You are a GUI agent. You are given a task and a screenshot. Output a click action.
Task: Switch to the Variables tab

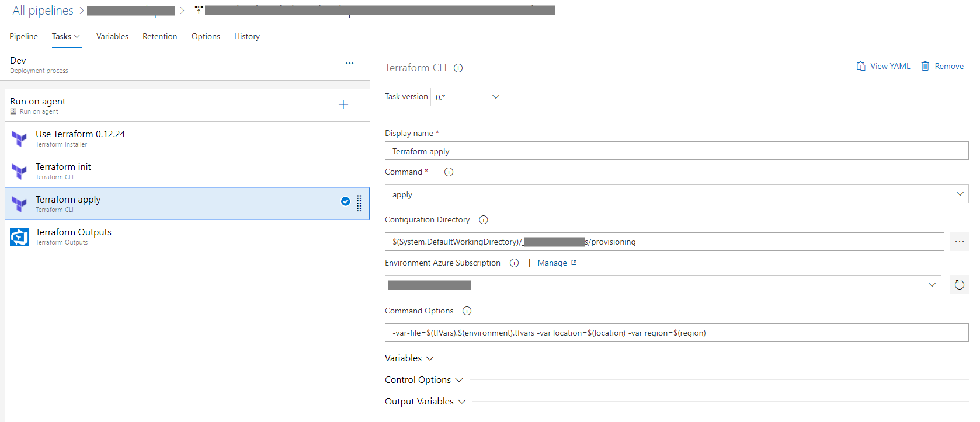[112, 36]
